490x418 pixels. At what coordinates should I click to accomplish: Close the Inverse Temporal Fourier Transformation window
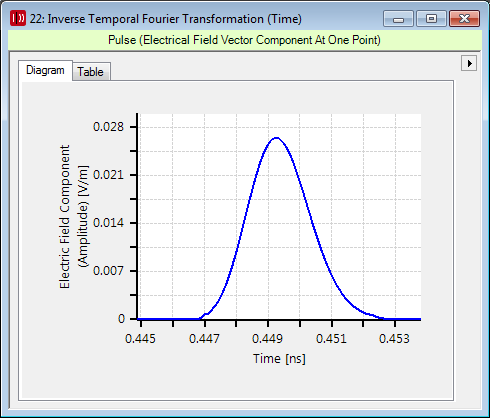point(464,19)
